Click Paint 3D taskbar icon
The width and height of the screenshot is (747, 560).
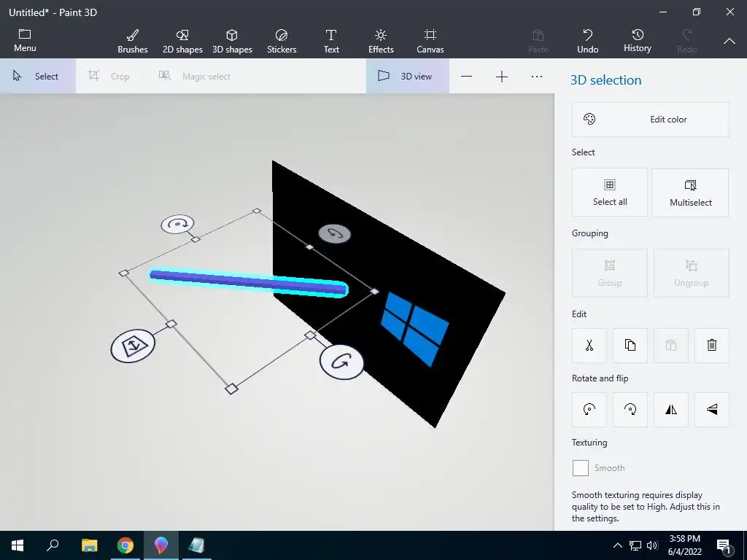[x=161, y=545]
